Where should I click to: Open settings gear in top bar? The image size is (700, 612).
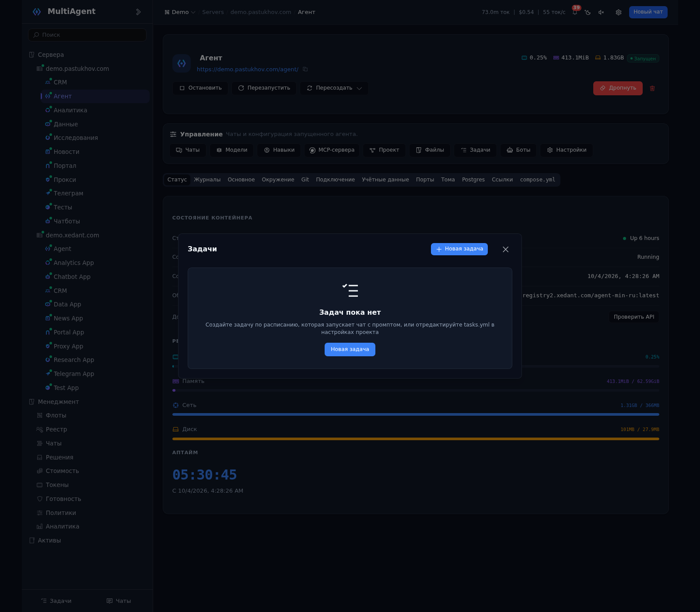tap(619, 12)
